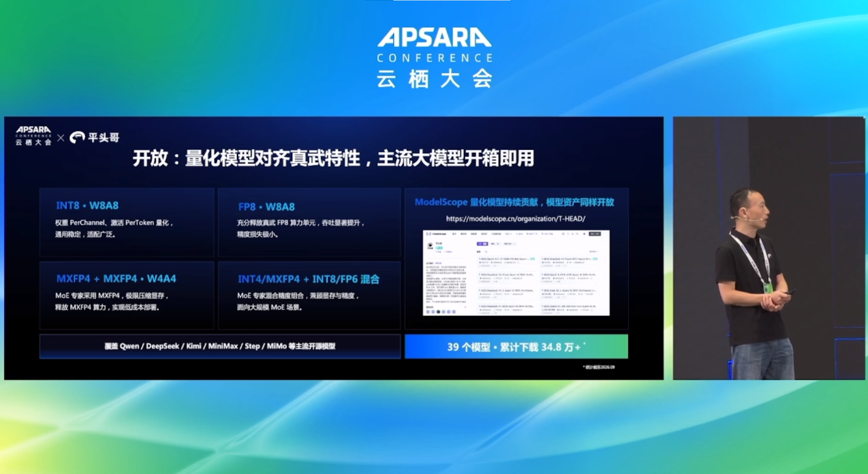Image resolution: width=868 pixels, height=474 pixels.
Task: Click the speaker camera feed panel
Action: click(x=769, y=248)
